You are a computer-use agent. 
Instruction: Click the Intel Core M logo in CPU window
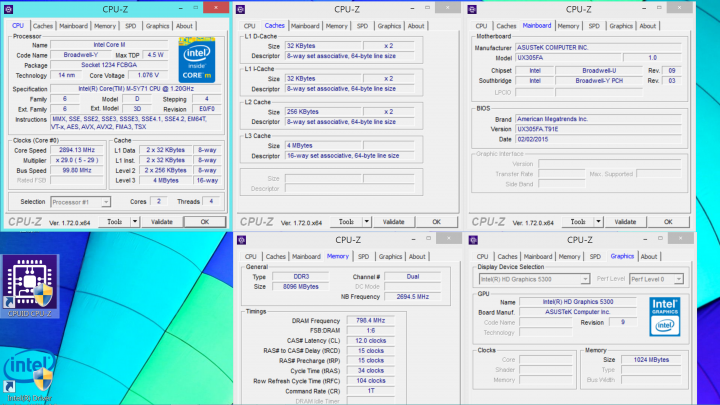(x=197, y=61)
